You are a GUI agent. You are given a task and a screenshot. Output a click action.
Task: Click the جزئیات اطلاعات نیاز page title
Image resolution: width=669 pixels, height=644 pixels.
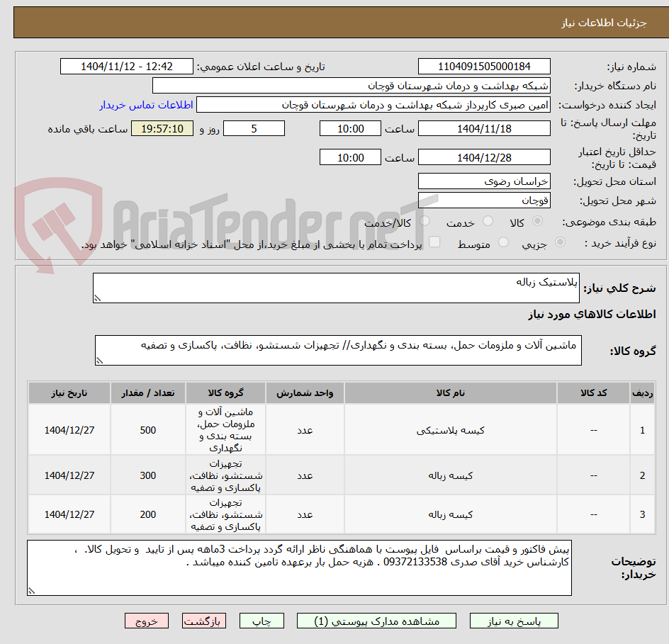tap(604, 23)
